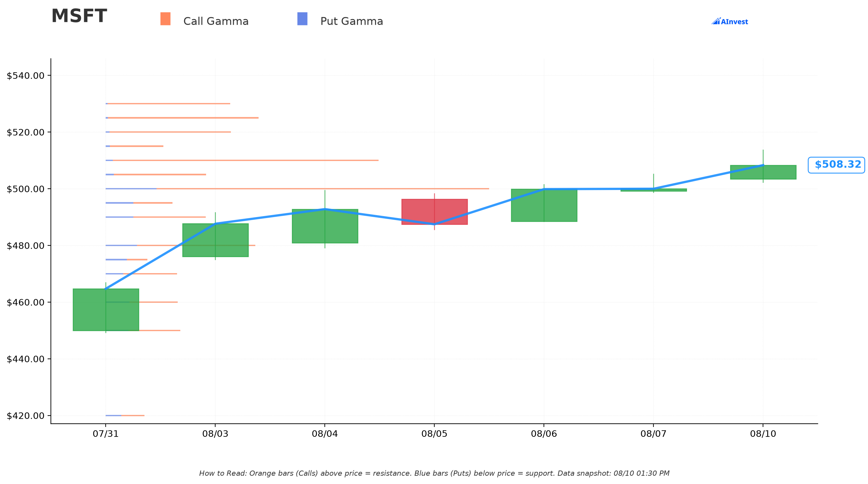Image resolution: width=868 pixels, height=484 pixels.
Task: Click the AInvest logo
Action: tap(729, 22)
